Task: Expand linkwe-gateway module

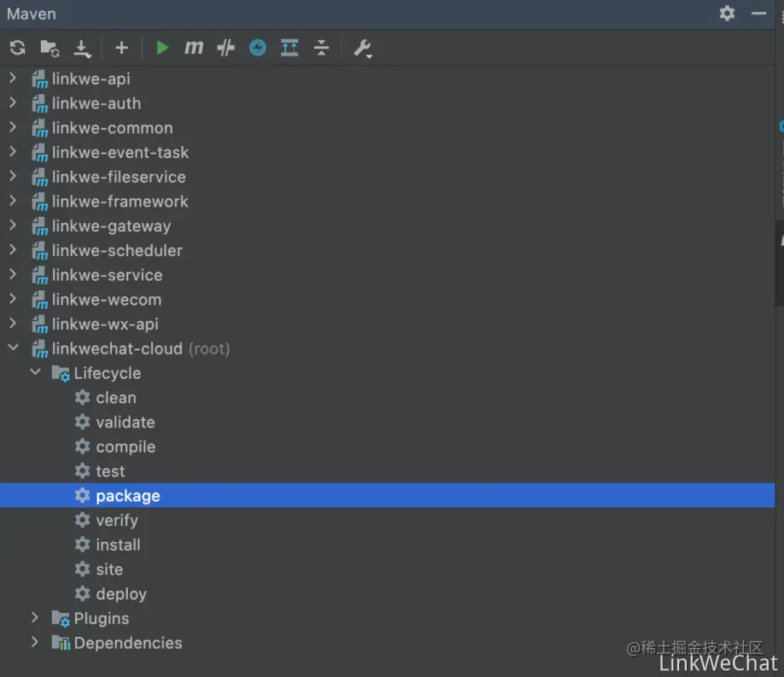Action: tap(13, 225)
